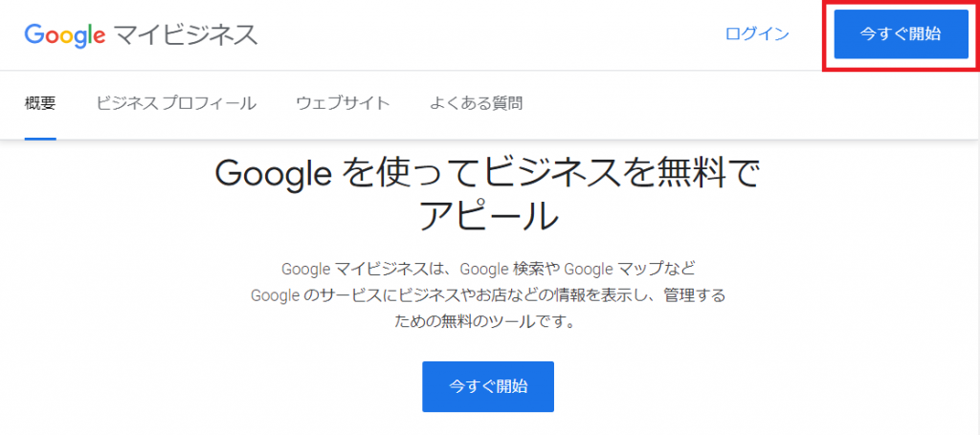980x435 pixels.
Task: Click the red-outlined 今すぐ開始 header button
Action: coord(901,34)
